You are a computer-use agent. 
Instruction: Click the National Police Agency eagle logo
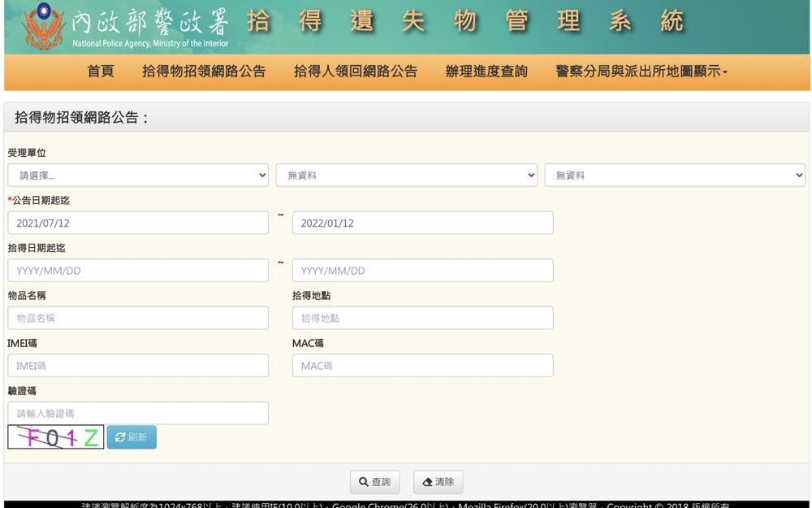pos(43,26)
